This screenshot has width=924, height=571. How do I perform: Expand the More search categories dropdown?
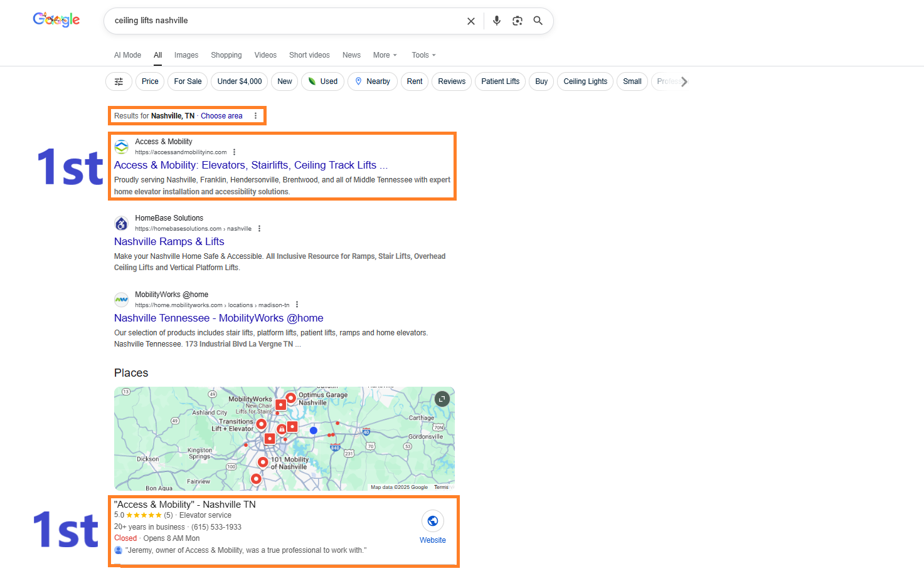[x=385, y=55]
